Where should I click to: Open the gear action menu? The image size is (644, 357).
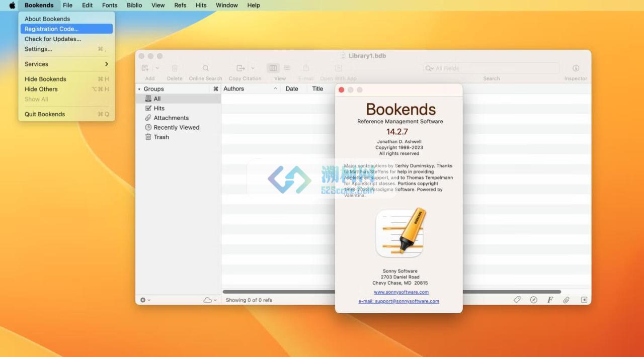[145, 300]
